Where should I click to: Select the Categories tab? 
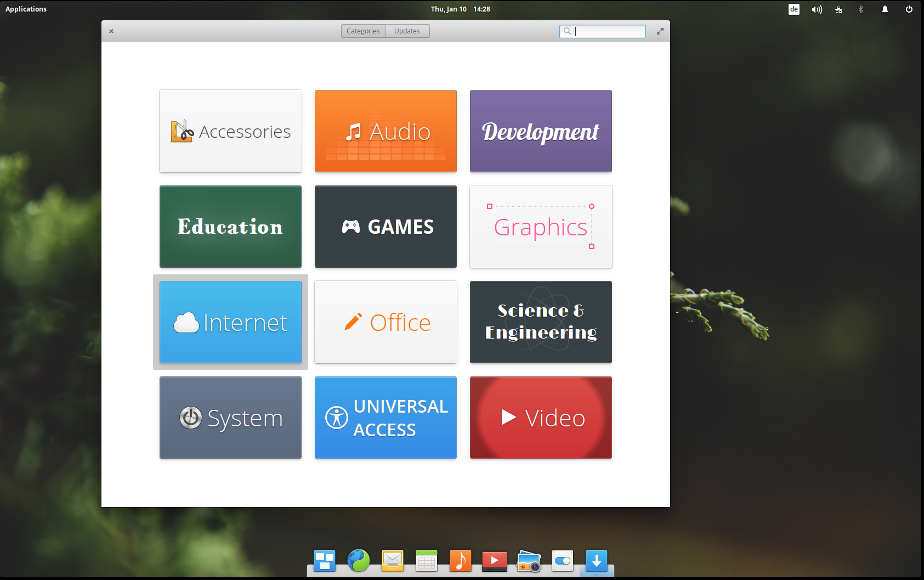pos(363,31)
